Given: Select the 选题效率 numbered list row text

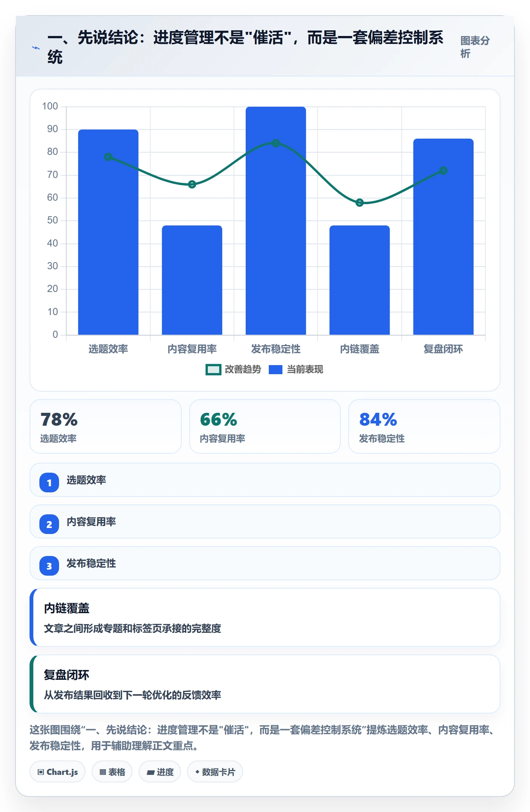Looking at the screenshot, I should pyautogui.click(x=86, y=480).
